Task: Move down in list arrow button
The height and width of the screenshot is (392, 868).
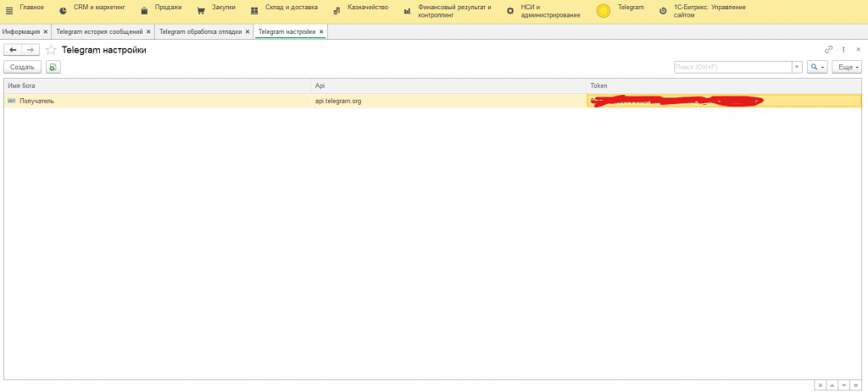Action: [x=843, y=385]
